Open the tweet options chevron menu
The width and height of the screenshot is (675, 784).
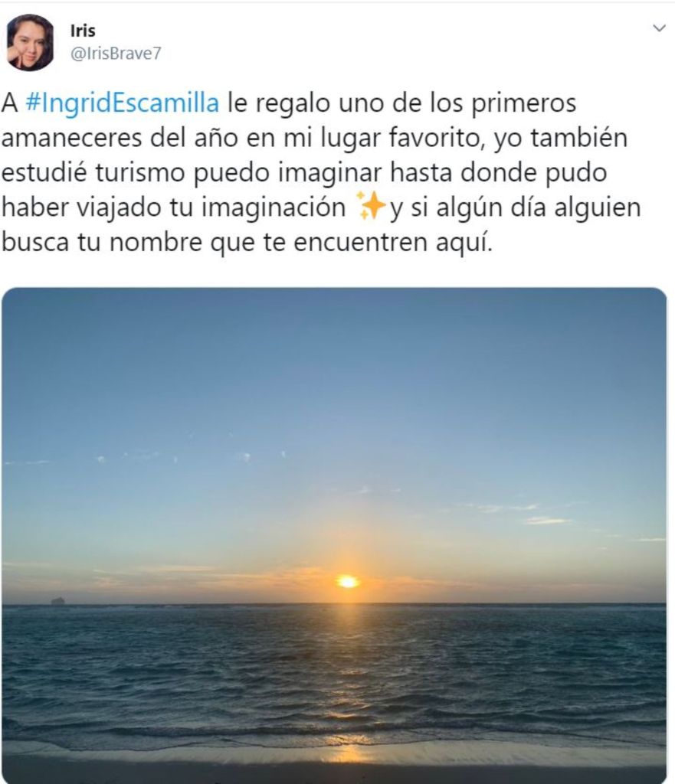click(660, 28)
